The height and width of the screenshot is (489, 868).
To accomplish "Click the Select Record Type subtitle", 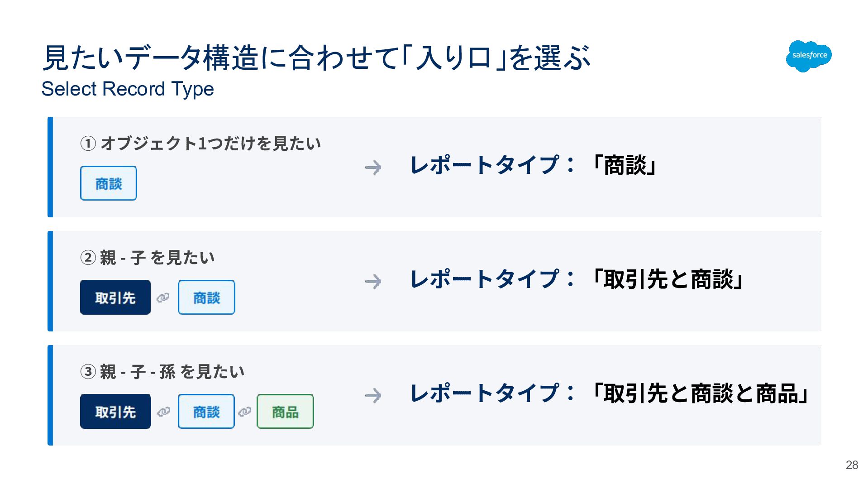I will pos(128,89).
